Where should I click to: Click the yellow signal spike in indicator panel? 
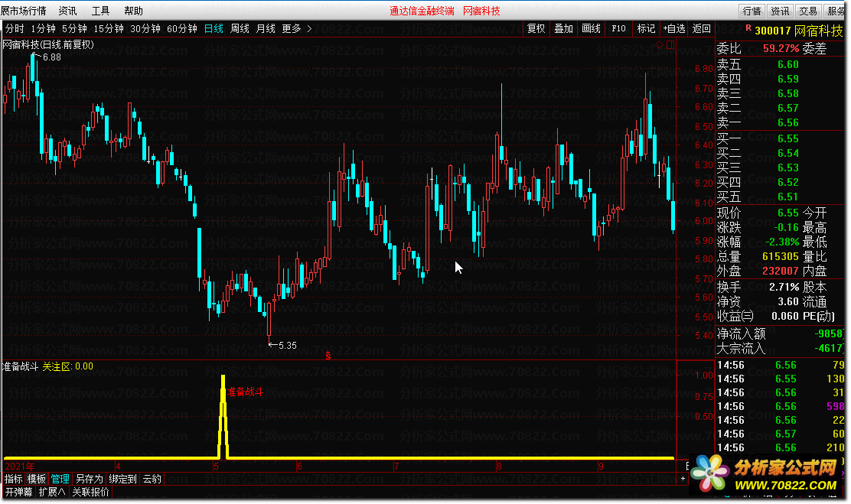point(223,417)
